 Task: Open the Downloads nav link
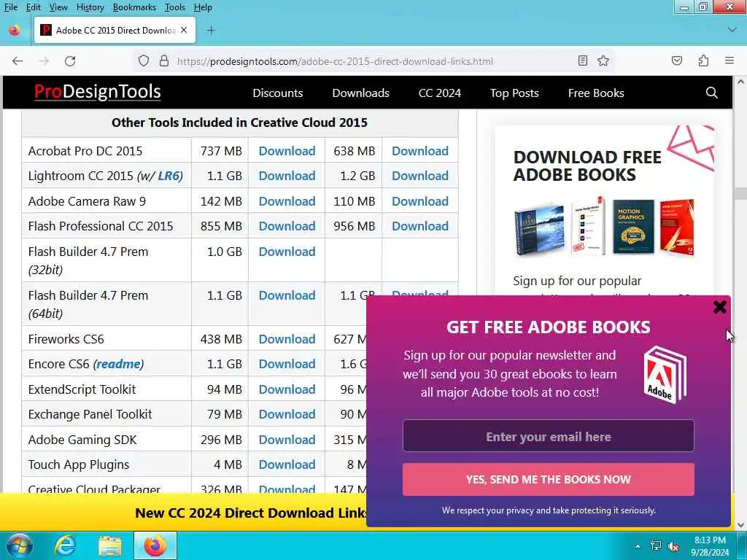tap(360, 93)
